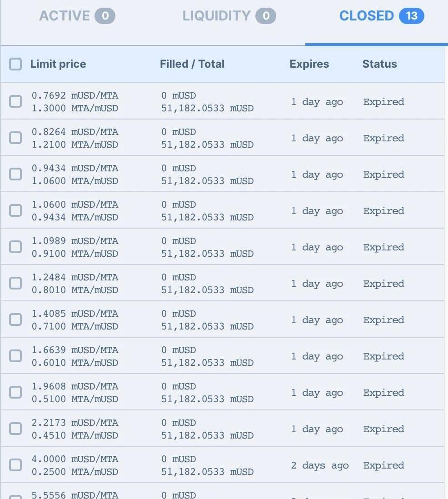The width and height of the screenshot is (448, 499).
Task: Toggle the select-all checkbox in header
Action: coord(15,64)
